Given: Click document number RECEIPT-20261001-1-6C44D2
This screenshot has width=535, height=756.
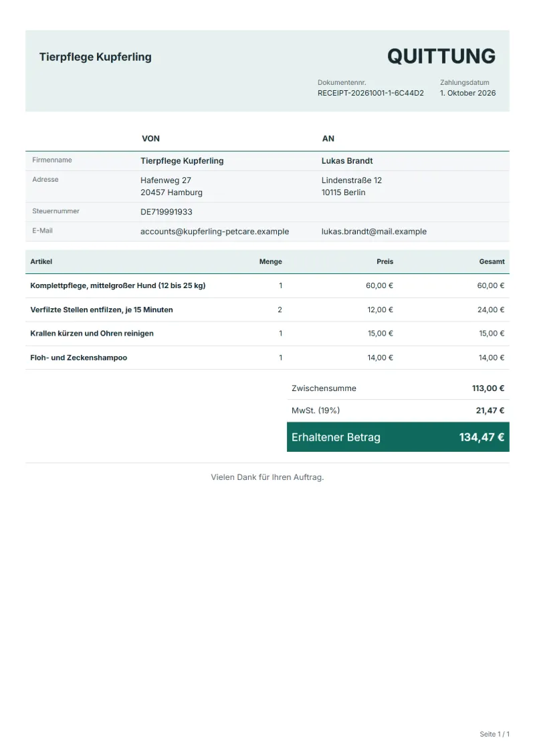Looking at the screenshot, I should (x=370, y=93).
